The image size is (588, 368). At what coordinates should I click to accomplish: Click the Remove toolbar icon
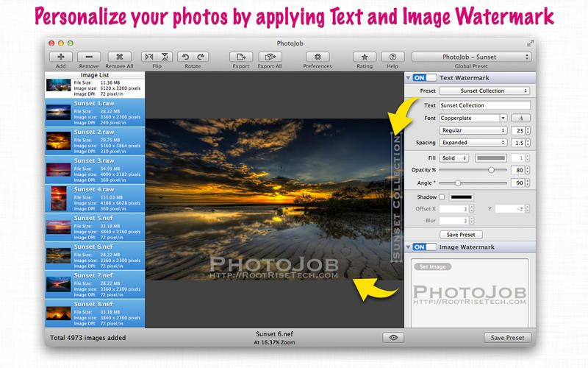[89, 57]
